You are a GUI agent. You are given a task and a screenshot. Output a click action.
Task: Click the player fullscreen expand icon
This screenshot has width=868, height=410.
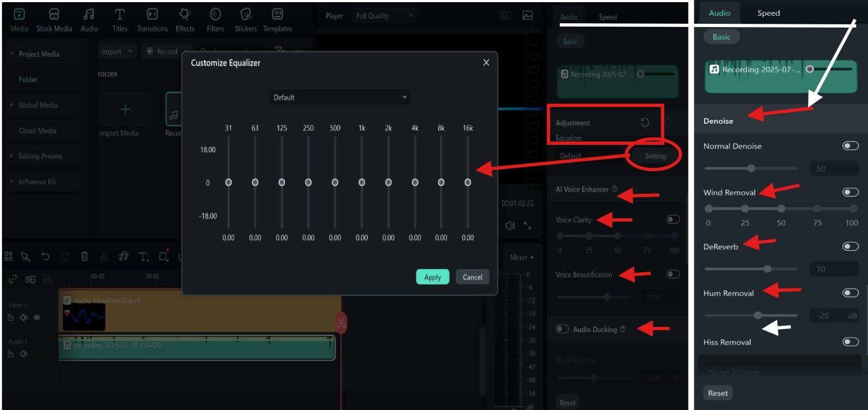528,226
